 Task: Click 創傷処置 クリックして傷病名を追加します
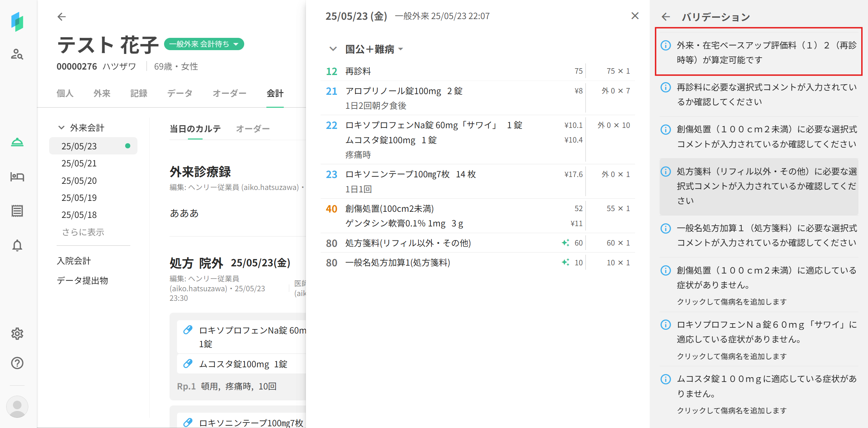732,302
